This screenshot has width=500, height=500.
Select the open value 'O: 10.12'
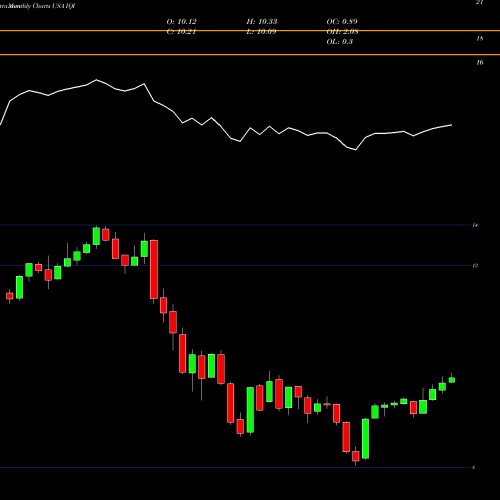(x=181, y=22)
